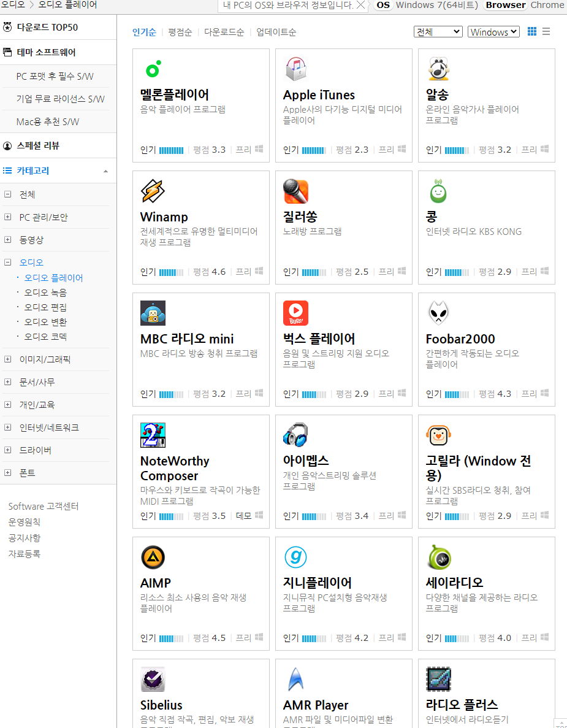The image size is (567, 728).
Task: Click the 라디오 플러스 icon
Action: tap(438, 680)
